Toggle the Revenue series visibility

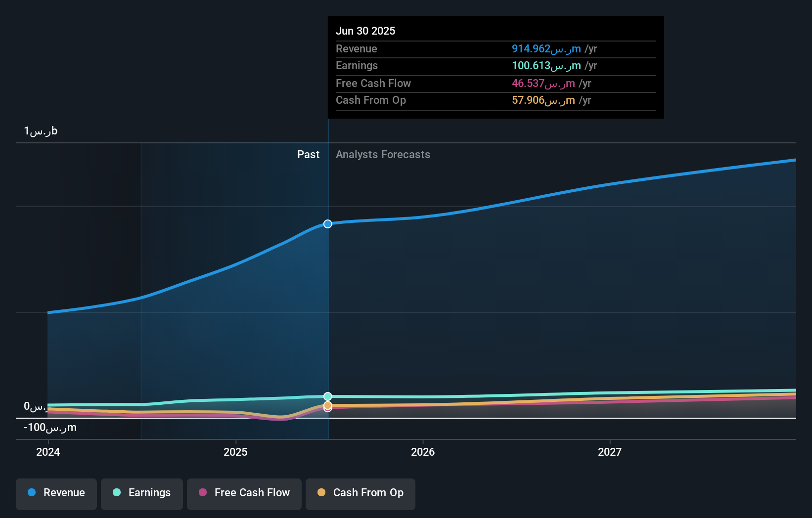coord(56,493)
